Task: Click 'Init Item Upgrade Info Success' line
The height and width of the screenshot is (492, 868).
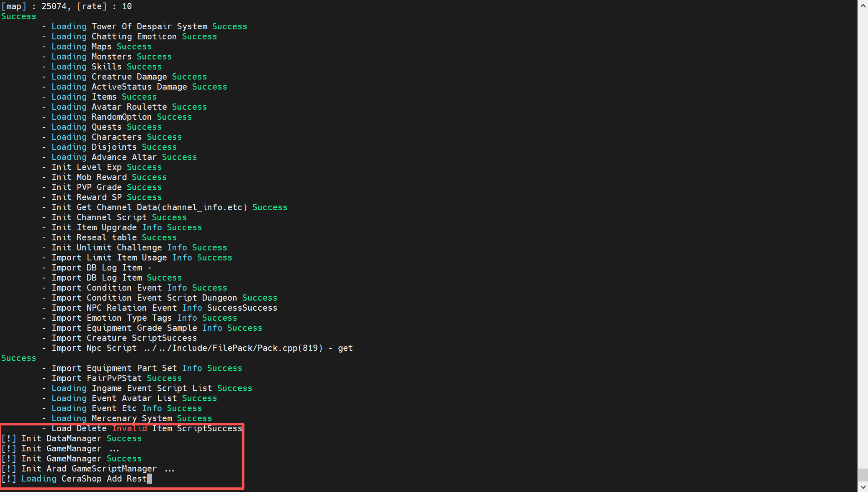Action: click(x=122, y=227)
